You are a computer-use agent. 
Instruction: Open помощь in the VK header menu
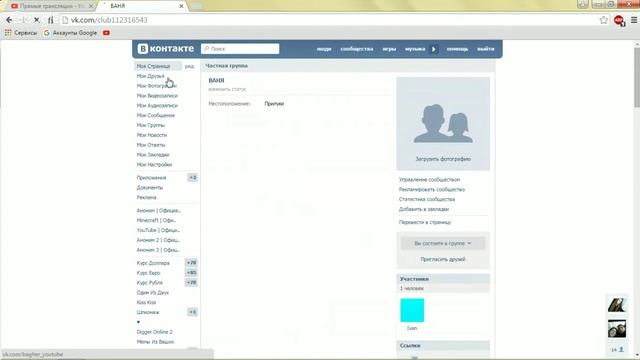pos(457,49)
